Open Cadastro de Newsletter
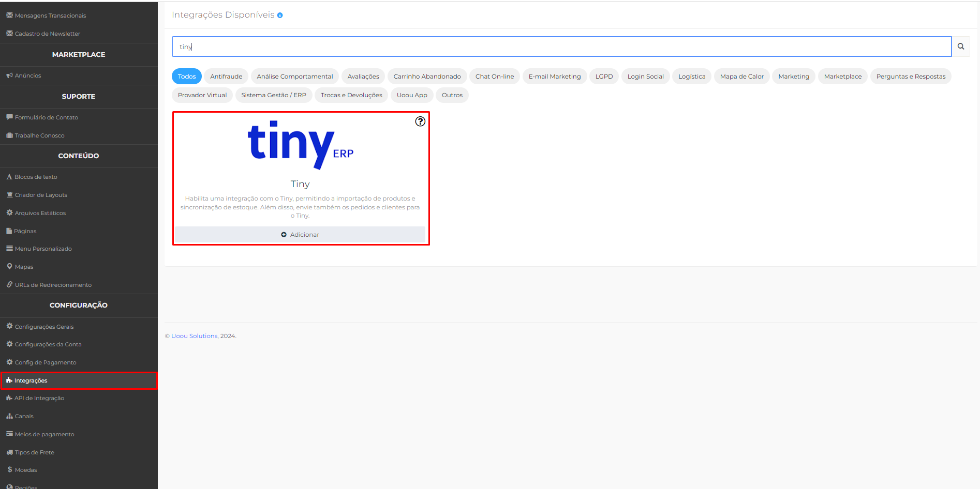The image size is (980, 489). click(x=79, y=34)
